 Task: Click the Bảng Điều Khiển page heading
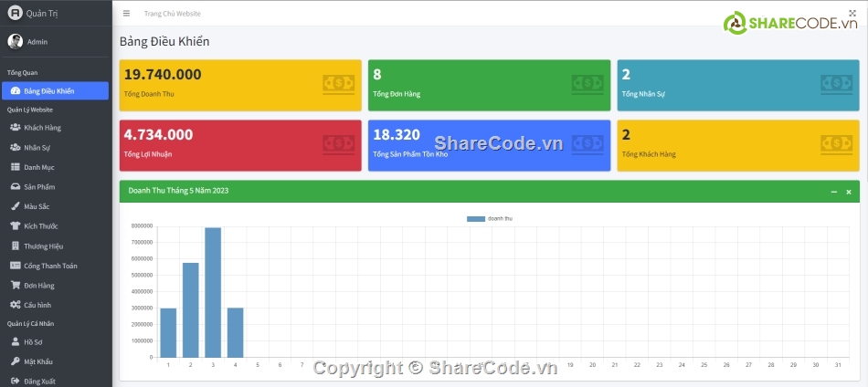164,41
